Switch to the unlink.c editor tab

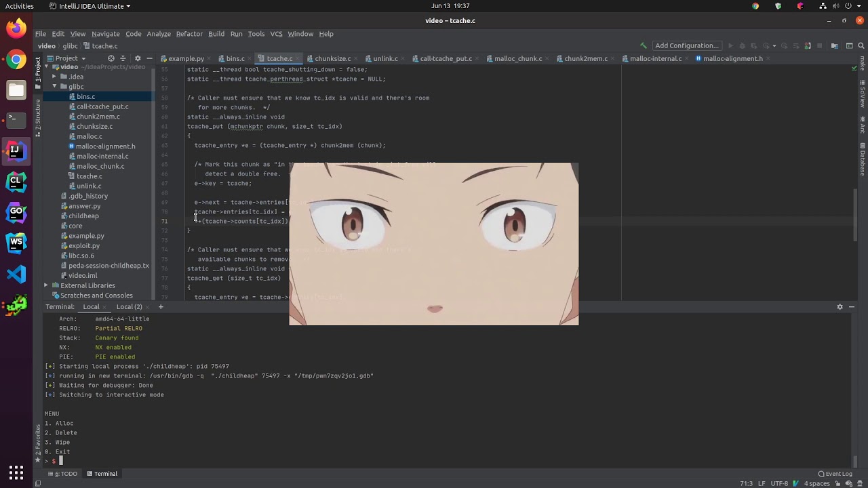pyautogui.click(x=385, y=58)
